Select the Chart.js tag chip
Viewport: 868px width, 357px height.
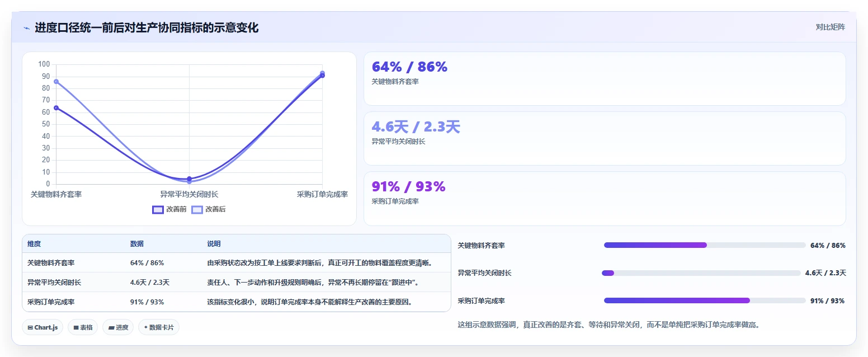tap(43, 327)
